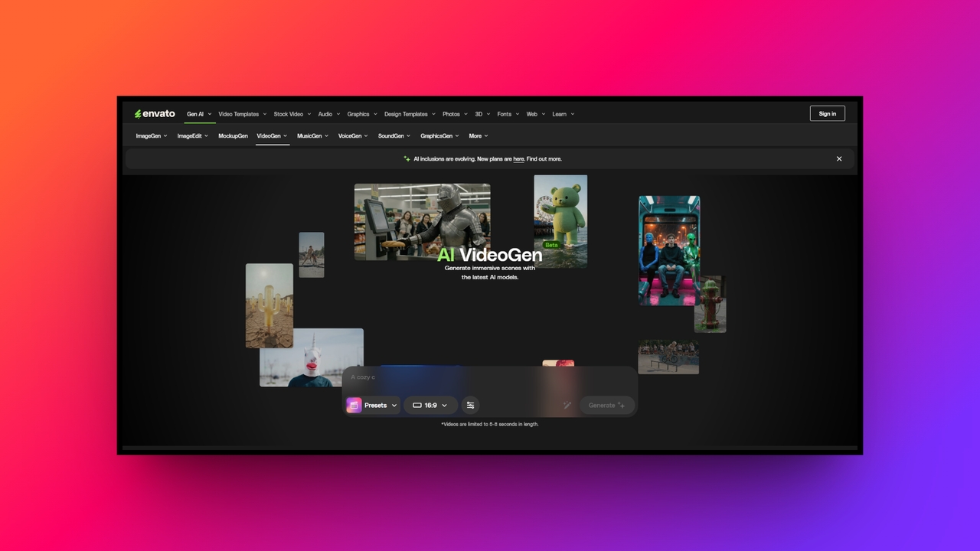Switch to the MusicGen tab
This screenshot has height=551, width=980.
(x=313, y=136)
